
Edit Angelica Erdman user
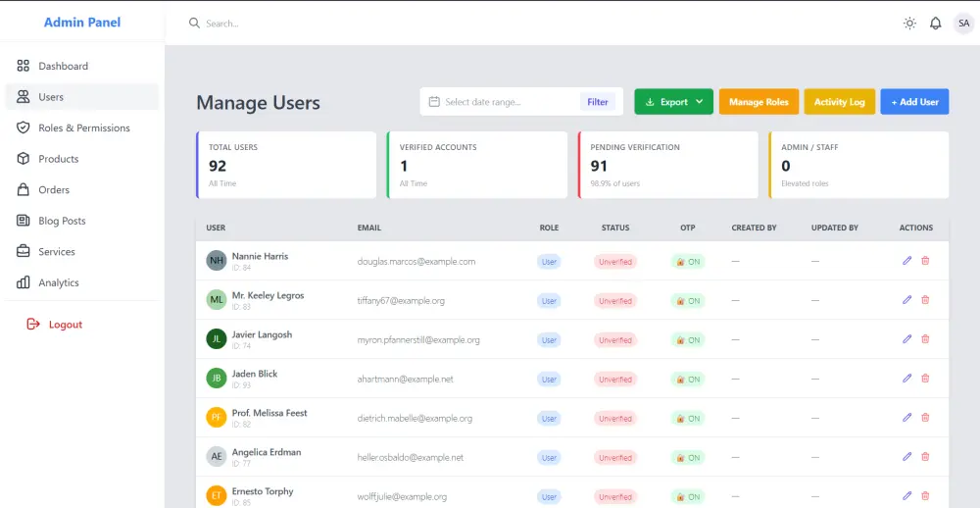[x=906, y=457]
